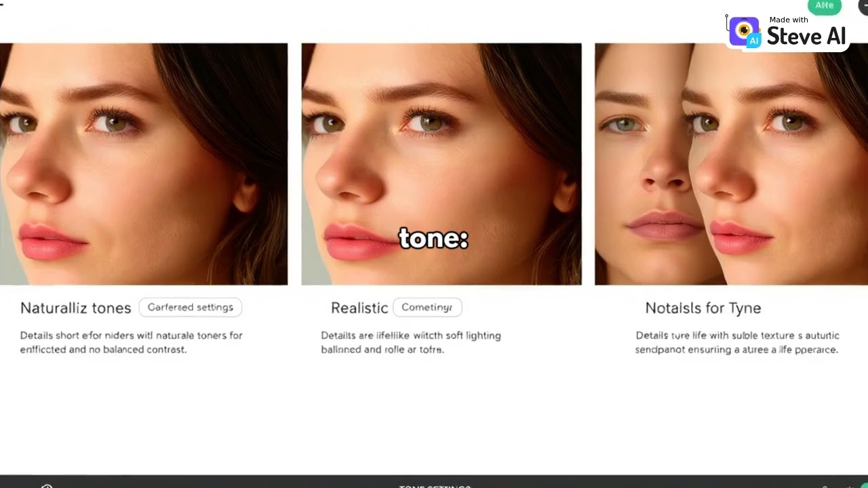The image size is (868, 488).
Task: Click the "tone:" caption overlay text
Action: pyautogui.click(x=434, y=239)
